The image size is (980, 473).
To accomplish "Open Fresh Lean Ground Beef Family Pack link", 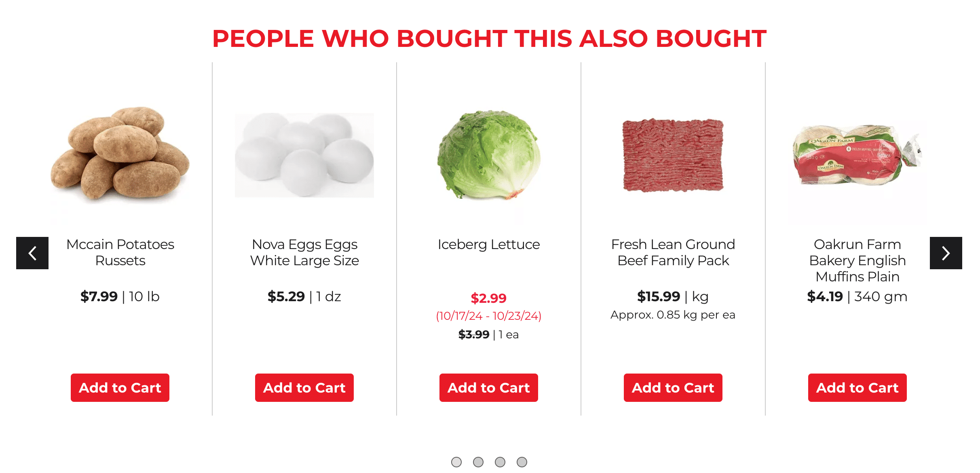I will pyautogui.click(x=673, y=252).
